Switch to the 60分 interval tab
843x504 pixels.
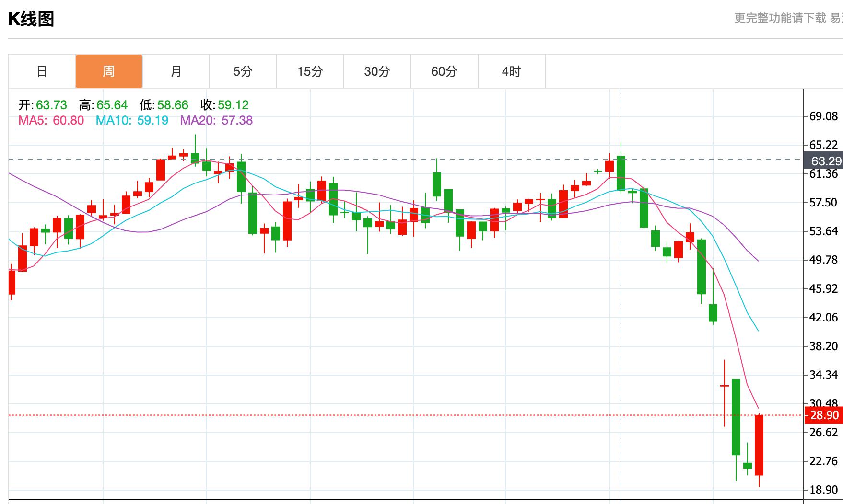pyautogui.click(x=445, y=71)
